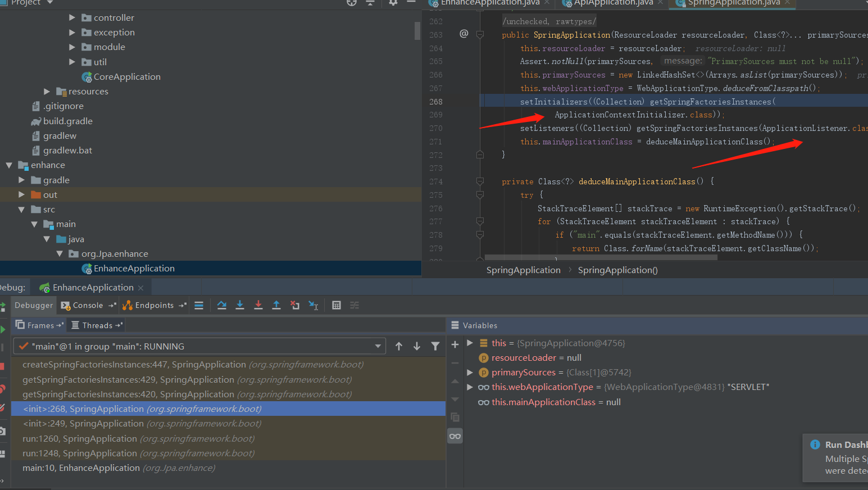Click SpringApplication in the editor breadcrumb
This screenshot has height=490, width=868.
(x=523, y=270)
